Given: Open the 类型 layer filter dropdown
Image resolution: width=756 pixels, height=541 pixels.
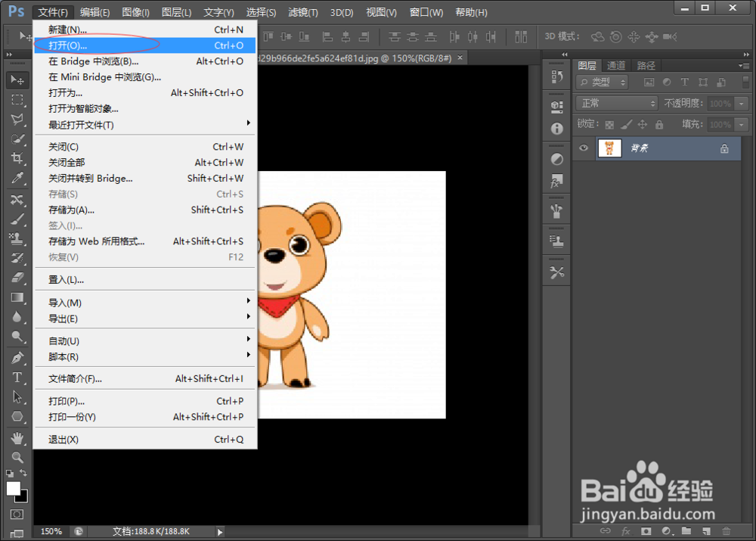Looking at the screenshot, I should pos(602,82).
